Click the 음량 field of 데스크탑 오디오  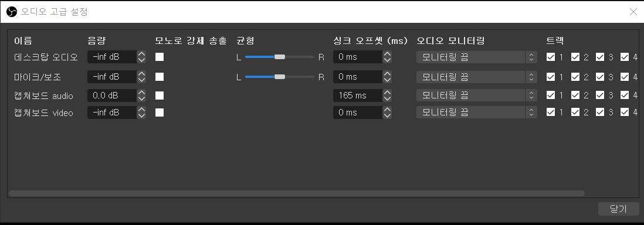112,57
